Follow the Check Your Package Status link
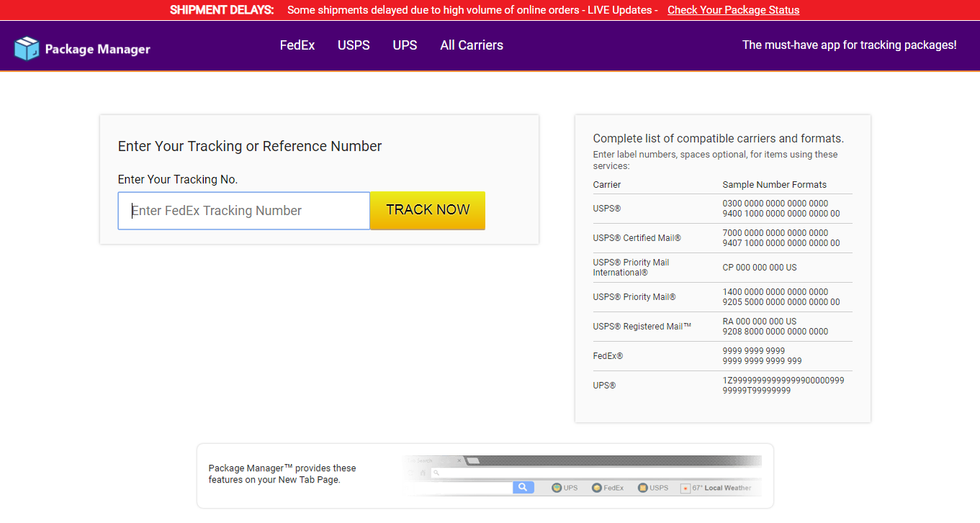 [733, 10]
